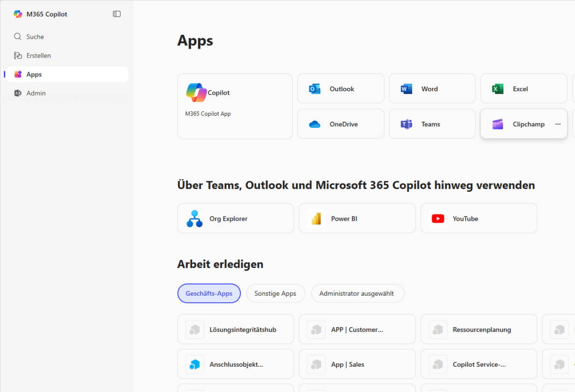Open the Word app tile
This screenshot has height=392, width=575.
pos(432,89)
